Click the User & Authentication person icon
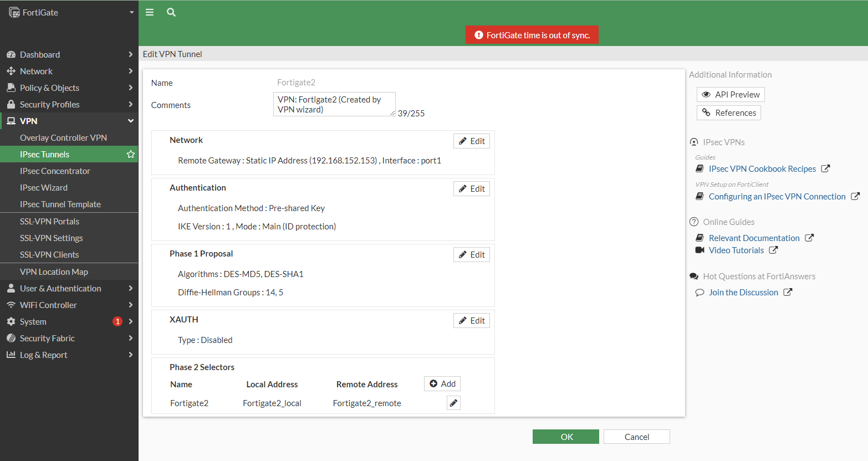This screenshot has height=461, width=868. tap(11, 288)
